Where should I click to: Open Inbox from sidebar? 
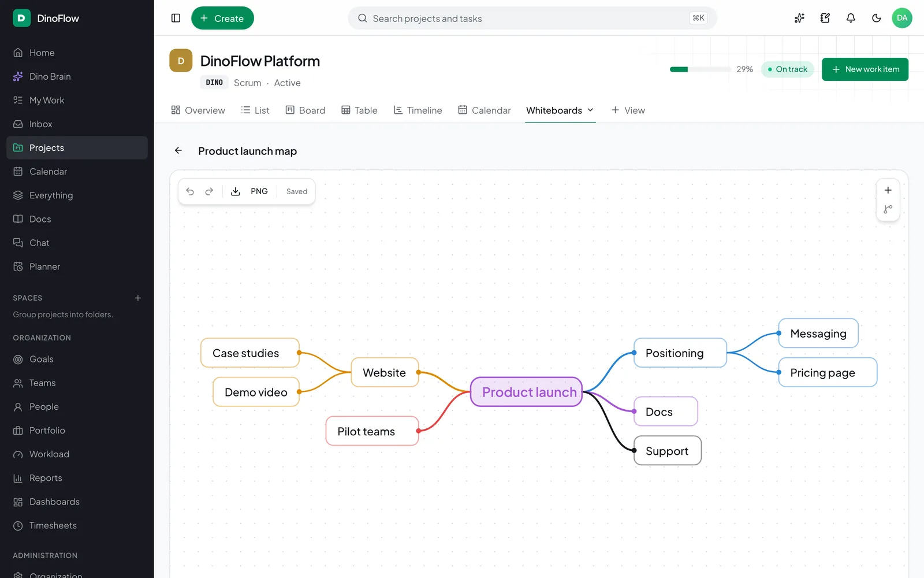point(77,124)
